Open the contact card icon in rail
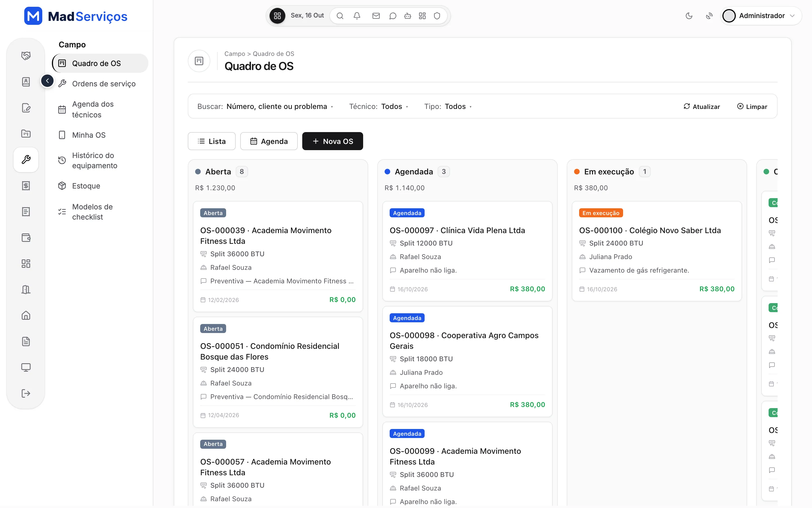This screenshot has height=508, width=812. point(26,82)
